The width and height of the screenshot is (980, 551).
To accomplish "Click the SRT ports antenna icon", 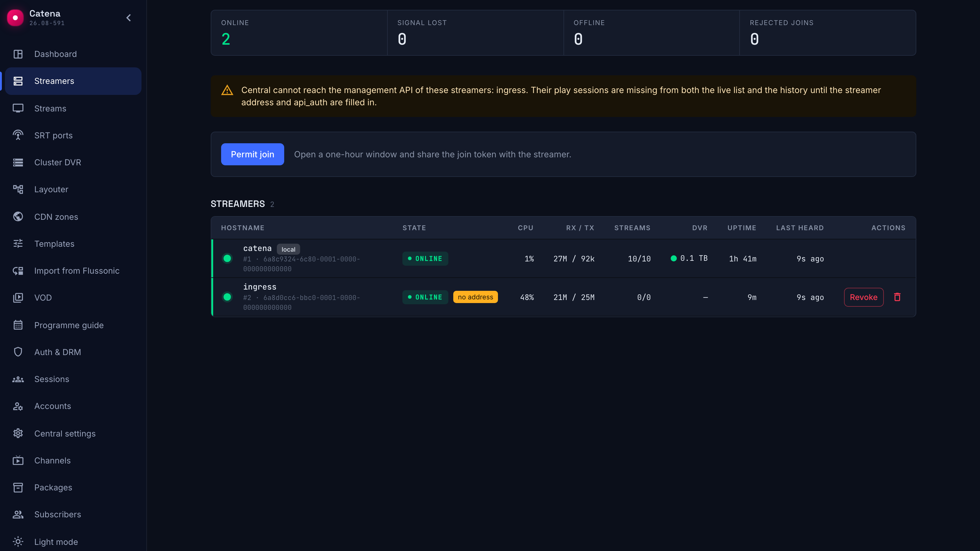I will coord(18,135).
